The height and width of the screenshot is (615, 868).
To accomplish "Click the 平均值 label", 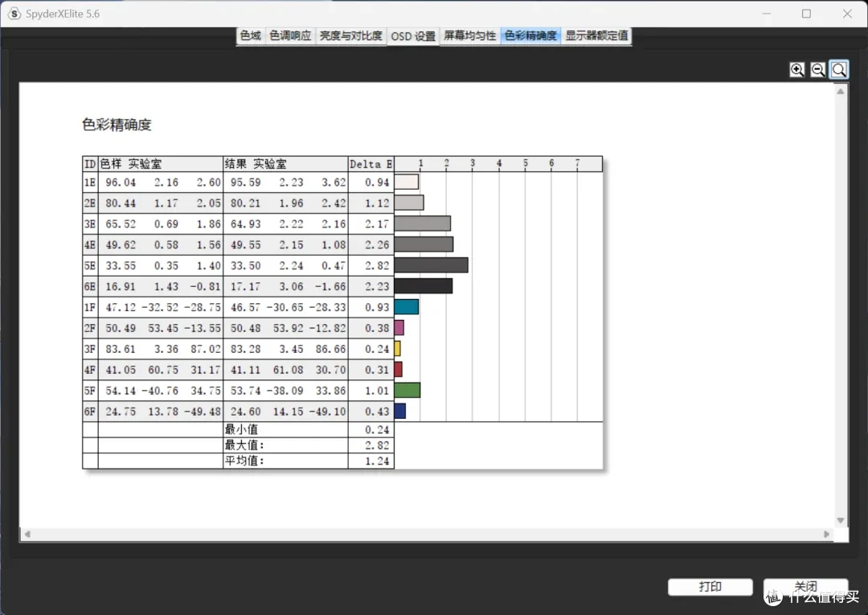I will pos(244,460).
